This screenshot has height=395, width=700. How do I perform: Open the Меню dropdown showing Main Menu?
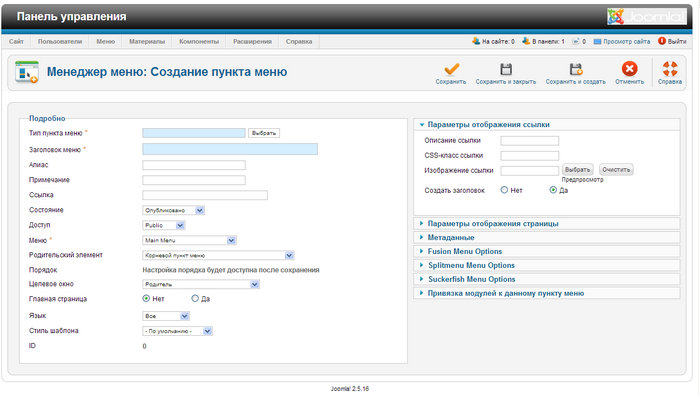(x=189, y=240)
